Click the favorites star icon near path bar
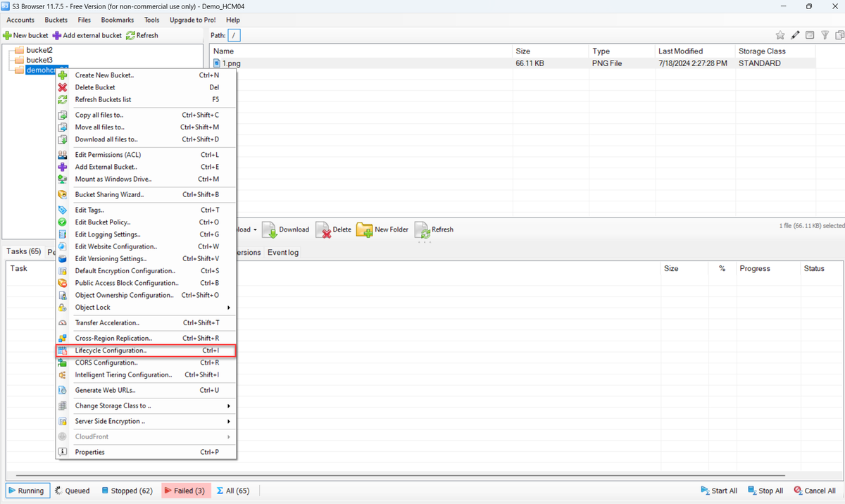The width and height of the screenshot is (845, 504). click(x=780, y=35)
